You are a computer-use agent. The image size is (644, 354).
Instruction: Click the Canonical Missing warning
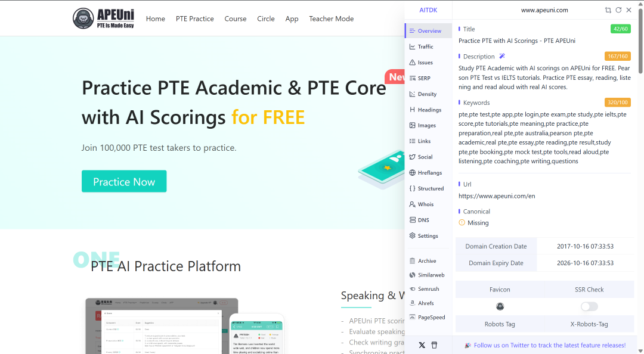point(473,222)
